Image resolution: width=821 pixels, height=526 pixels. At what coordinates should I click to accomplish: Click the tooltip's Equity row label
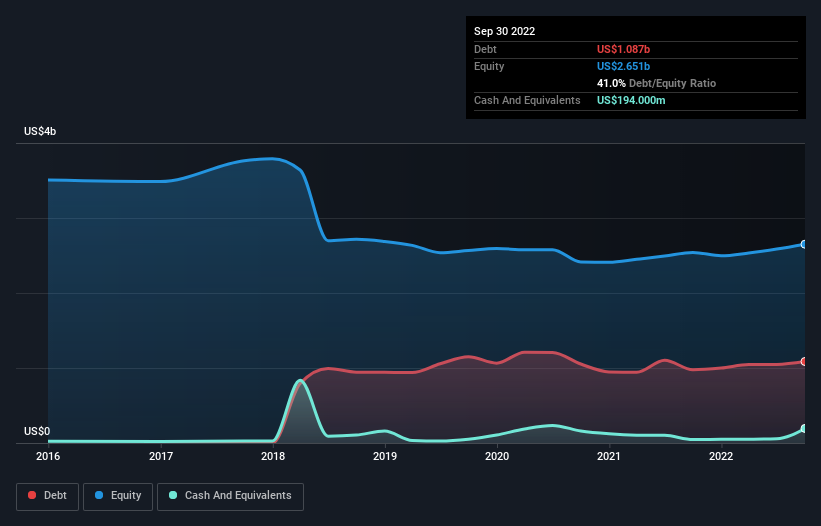click(489, 66)
